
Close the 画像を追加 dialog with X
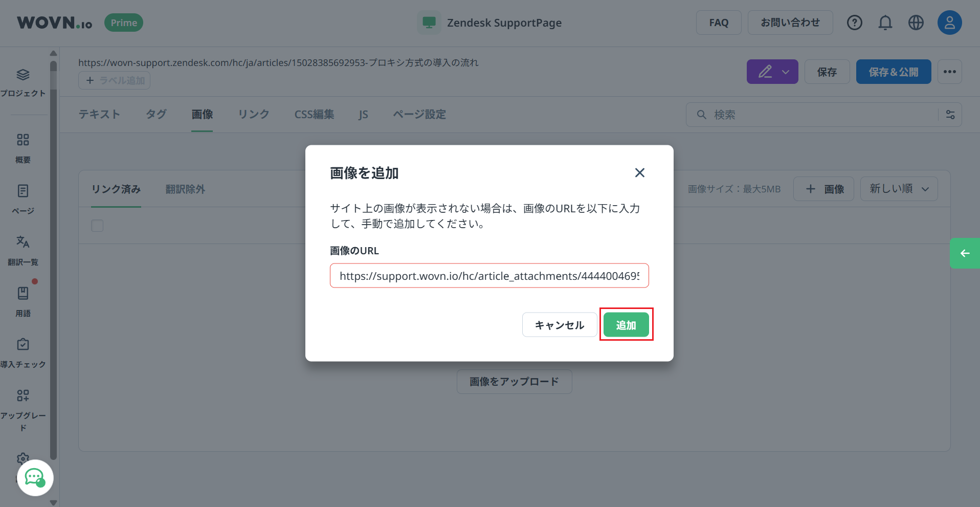pos(639,173)
